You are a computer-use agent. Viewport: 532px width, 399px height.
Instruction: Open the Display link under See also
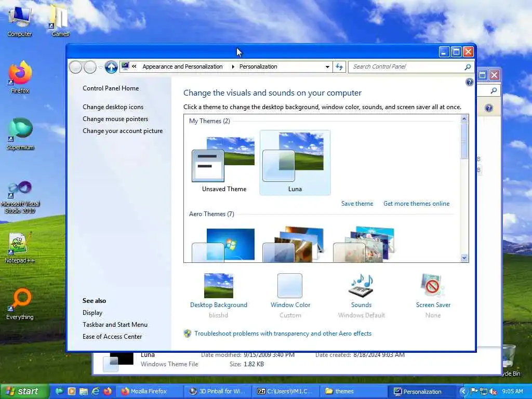(92, 313)
